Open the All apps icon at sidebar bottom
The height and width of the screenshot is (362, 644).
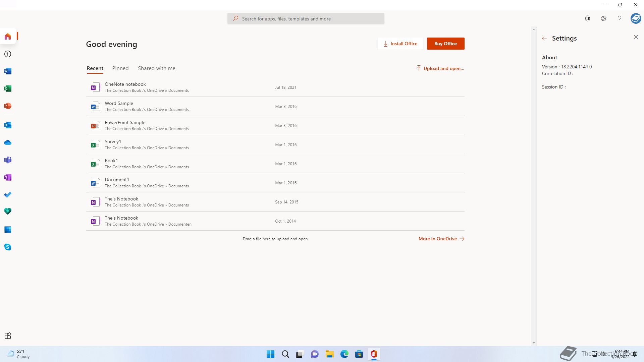coord(8,336)
